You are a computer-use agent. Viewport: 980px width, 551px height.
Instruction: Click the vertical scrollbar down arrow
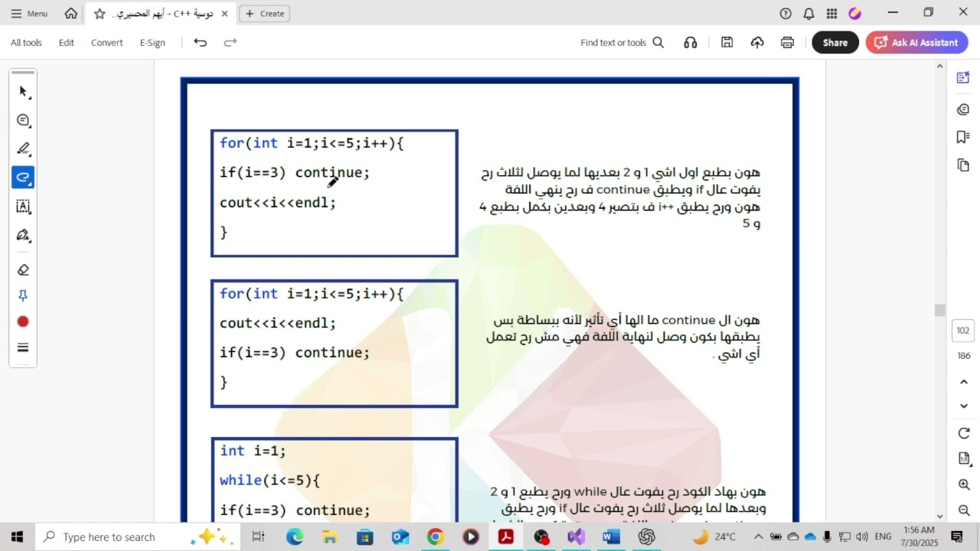pyautogui.click(x=939, y=517)
